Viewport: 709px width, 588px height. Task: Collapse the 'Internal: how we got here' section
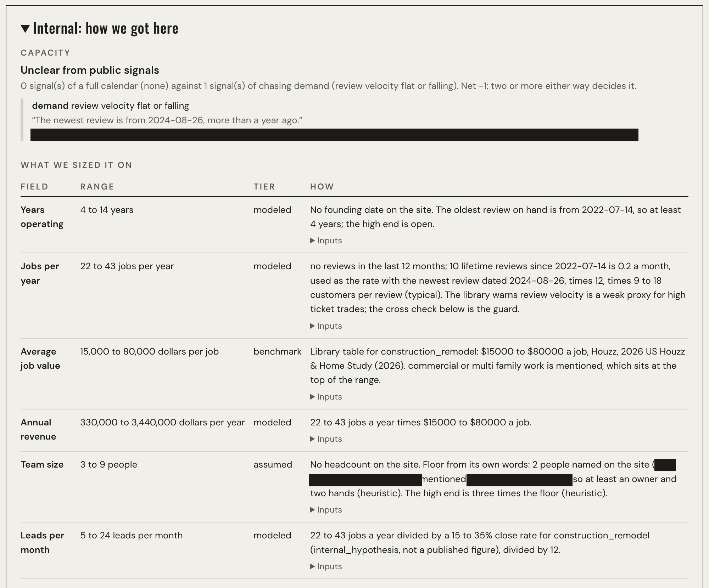click(99, 28)
